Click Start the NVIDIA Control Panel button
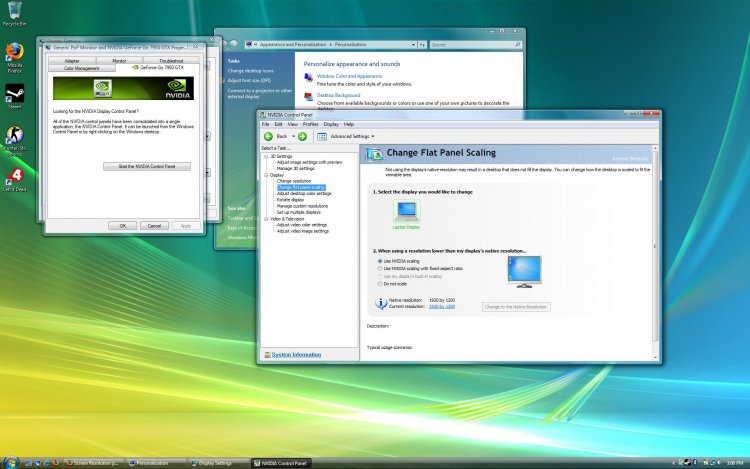The width and height of the screenshot is (750, 469). 147,166
